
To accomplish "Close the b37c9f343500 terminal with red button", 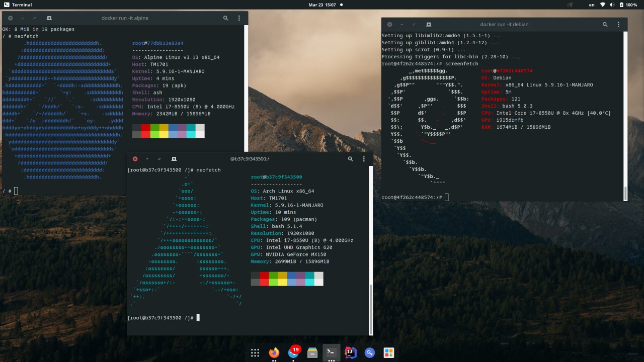I will pos(135,159).
